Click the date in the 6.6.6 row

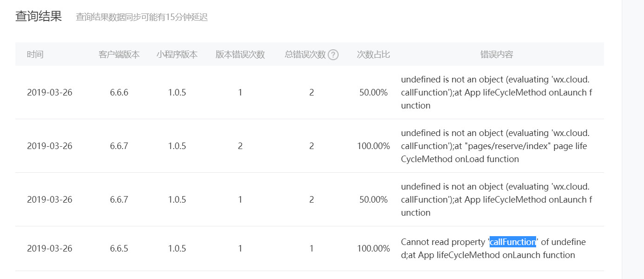click(50, 92)
